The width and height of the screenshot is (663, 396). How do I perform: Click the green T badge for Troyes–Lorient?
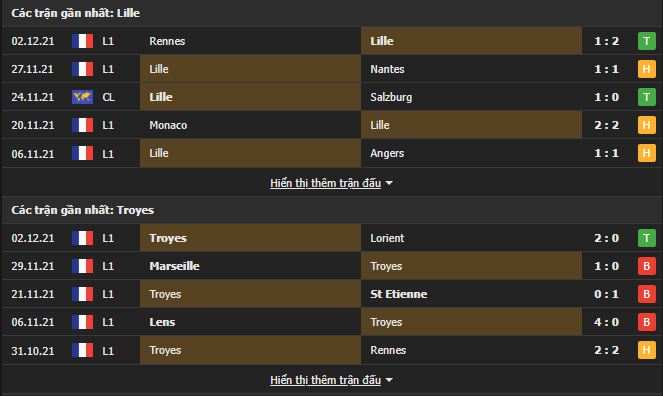click(x=647, y=238)
